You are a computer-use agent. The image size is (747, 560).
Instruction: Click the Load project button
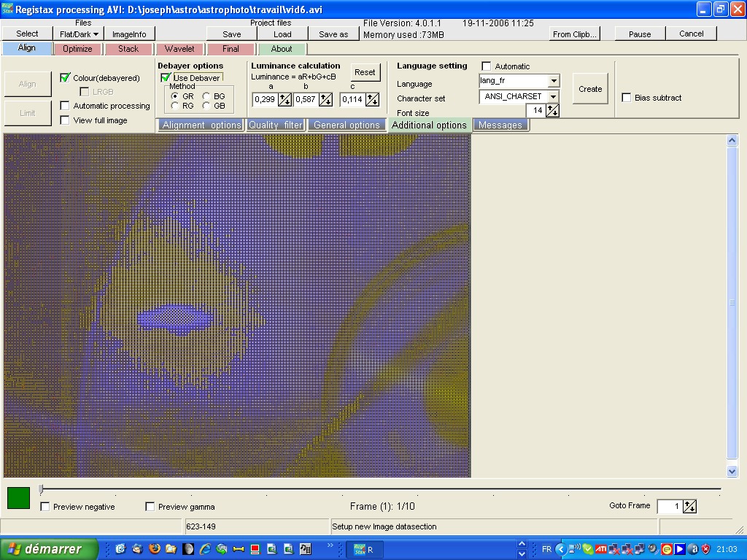282,34
